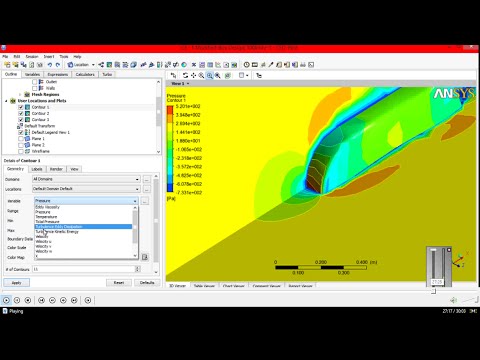Check the Outlet checkbox
480x360 pixels.
(x=35, y=82)
